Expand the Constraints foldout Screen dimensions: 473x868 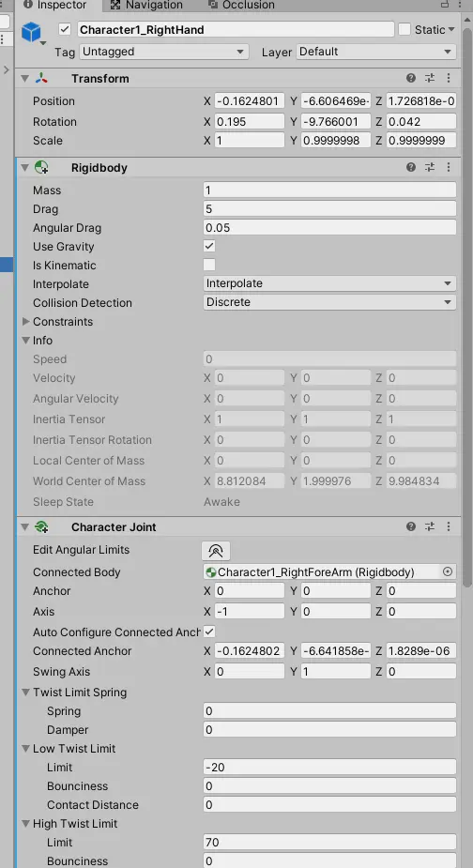pos(25,321)
